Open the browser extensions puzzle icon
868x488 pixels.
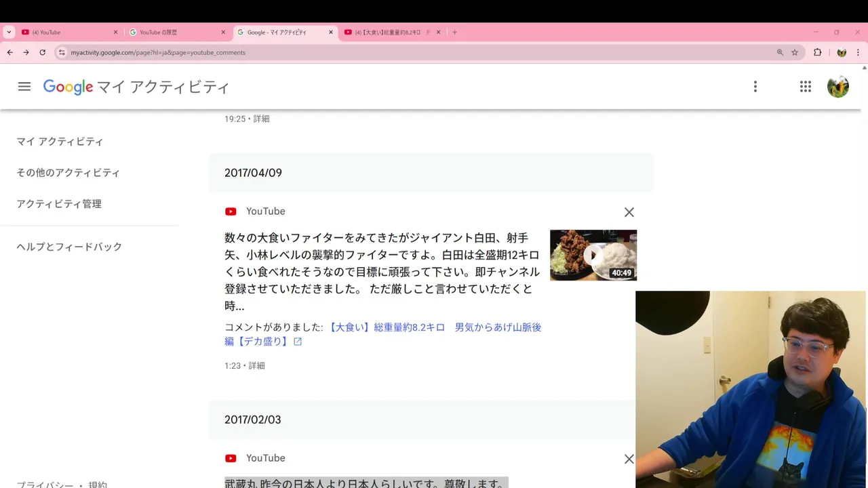click(818, 52)
